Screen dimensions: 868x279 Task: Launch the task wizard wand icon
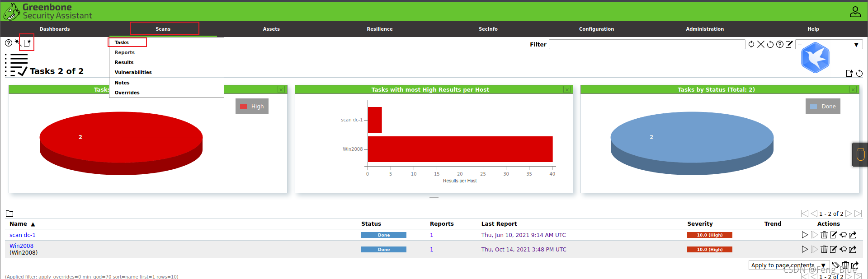click(18, 42)
